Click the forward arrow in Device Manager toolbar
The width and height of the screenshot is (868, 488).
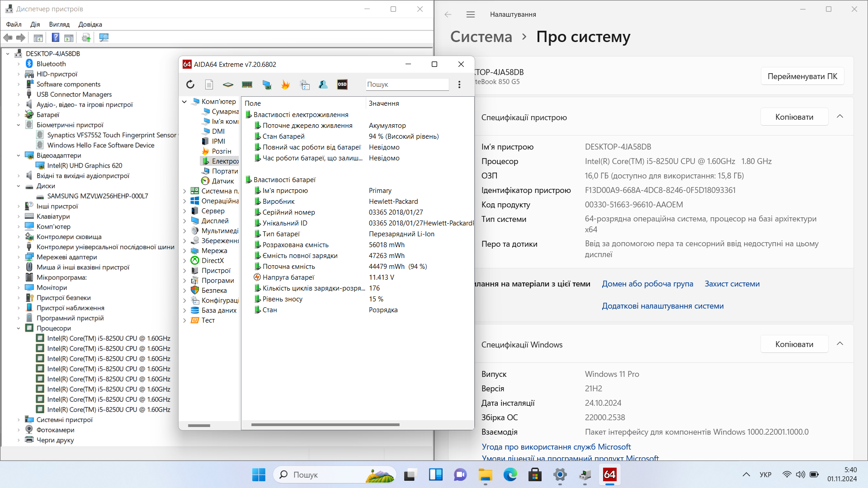point(20,38)
